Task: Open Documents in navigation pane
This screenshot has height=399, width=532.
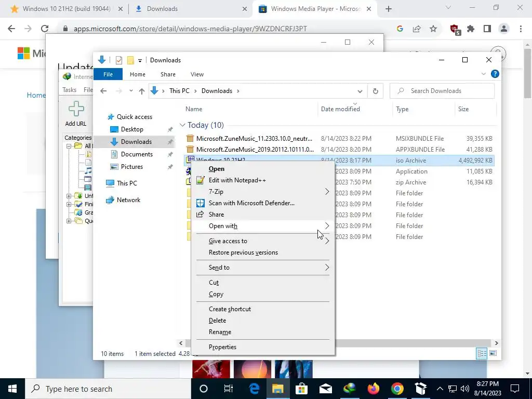Action: 137,154
